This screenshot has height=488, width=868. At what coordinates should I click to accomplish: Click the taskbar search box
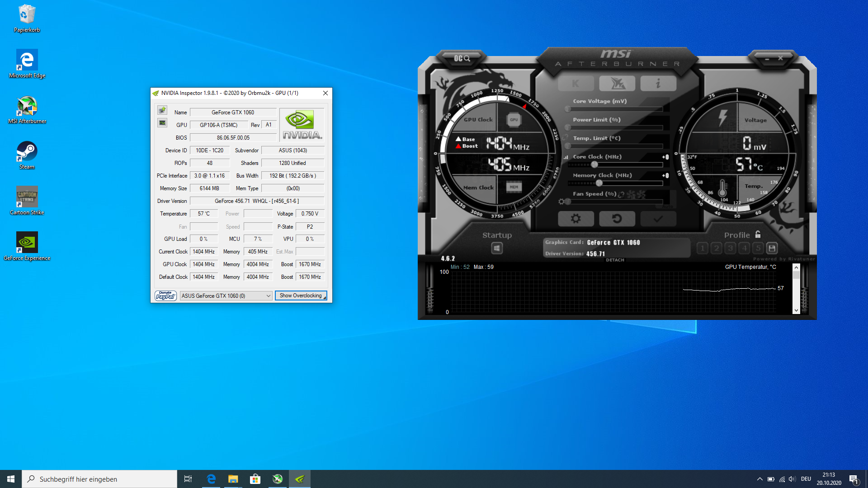99,479
